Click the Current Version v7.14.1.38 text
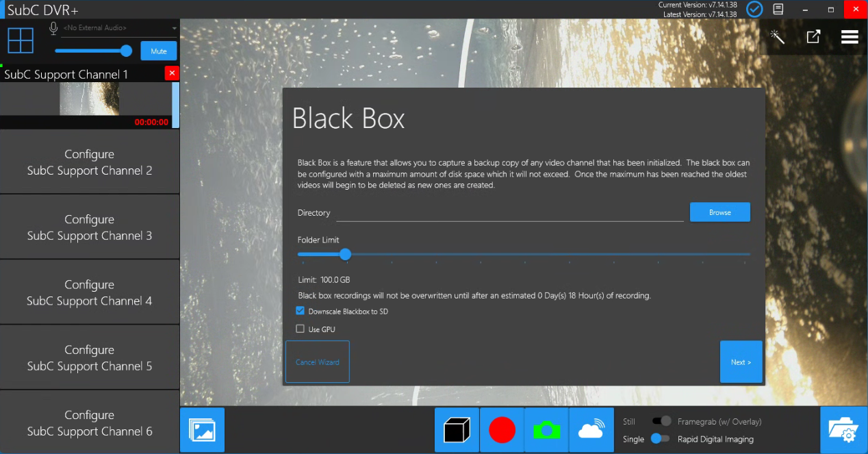This screenshot has width=868, height=454. (698, 5)
